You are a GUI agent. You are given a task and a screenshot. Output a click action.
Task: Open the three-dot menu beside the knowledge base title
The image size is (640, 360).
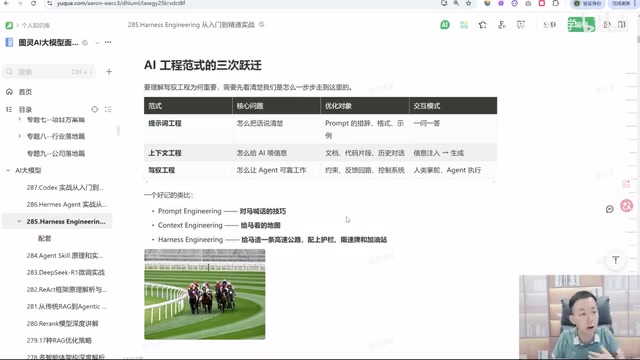[x=108, y=42]
